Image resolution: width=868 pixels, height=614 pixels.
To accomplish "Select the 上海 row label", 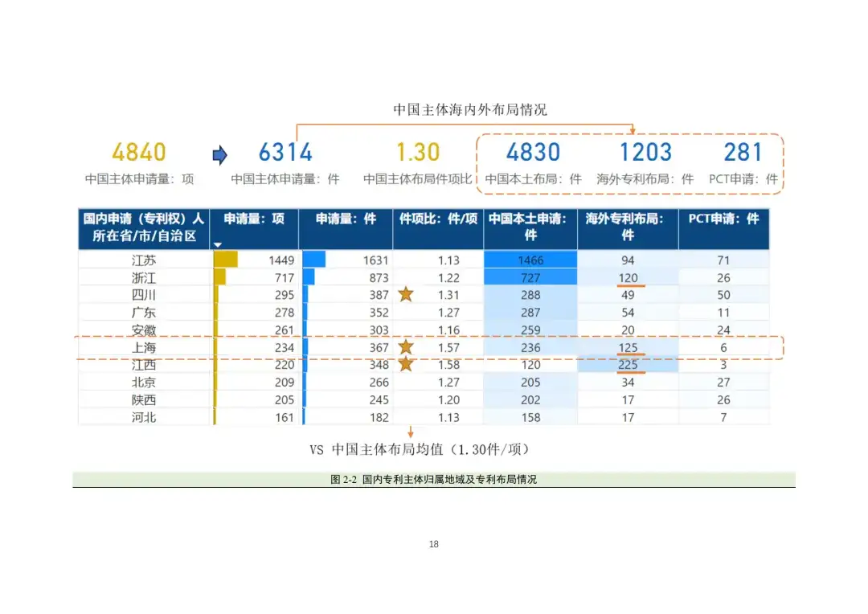I will [144, 347].
